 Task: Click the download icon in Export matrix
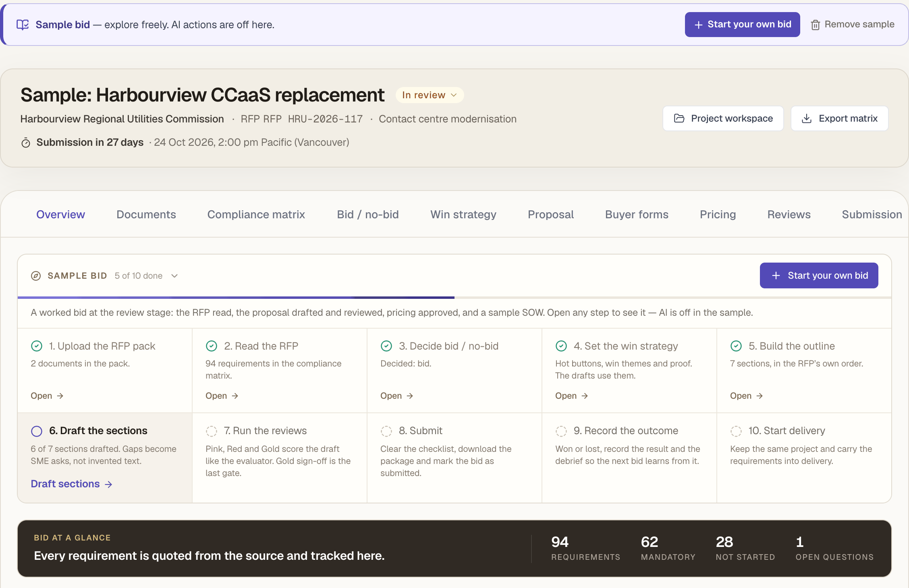[807, 118]
